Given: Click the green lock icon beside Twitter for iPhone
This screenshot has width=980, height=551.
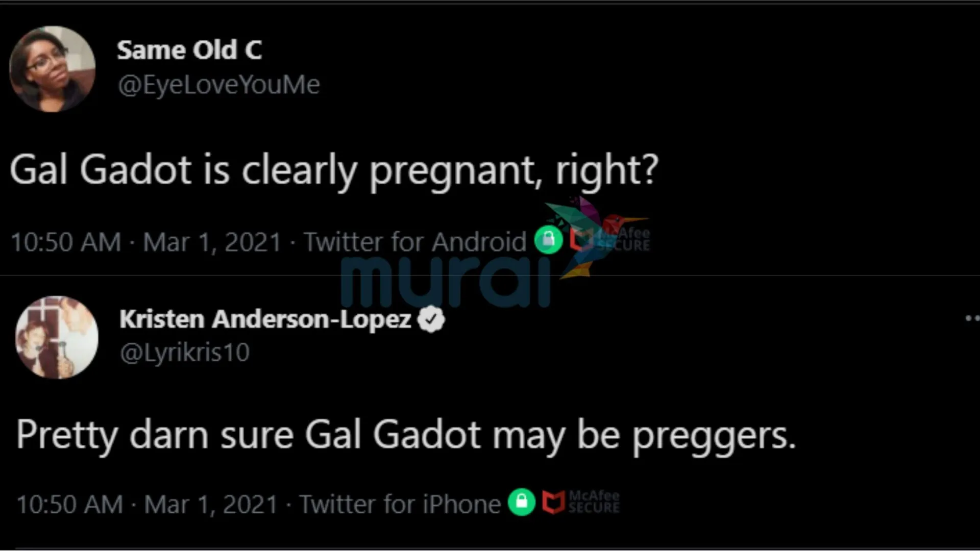Looking at the screenshot, I should (522, 503).
